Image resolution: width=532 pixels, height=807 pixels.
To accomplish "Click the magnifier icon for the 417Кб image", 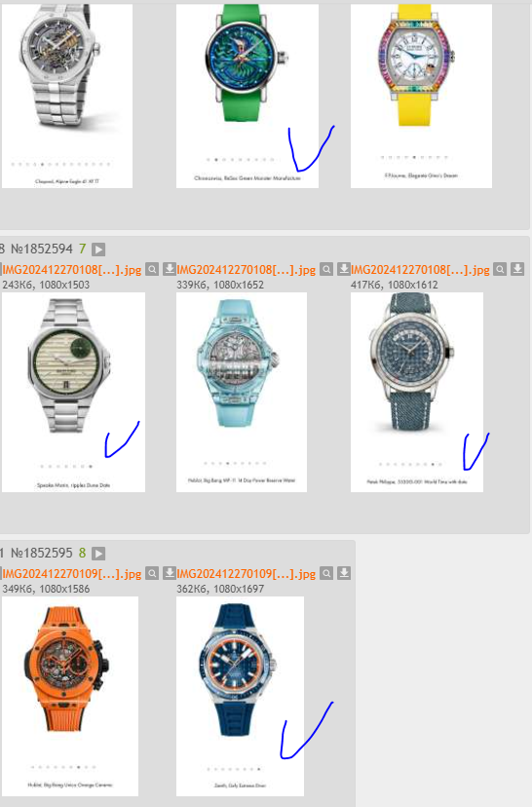I will [x=500, y=269].
